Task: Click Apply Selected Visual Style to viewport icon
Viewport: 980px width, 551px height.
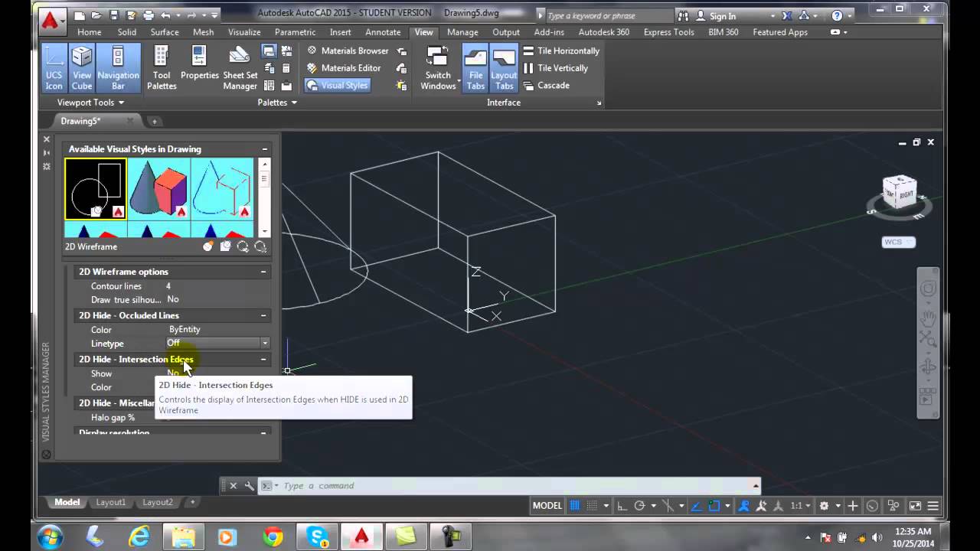Action: [x=225, y=246]
